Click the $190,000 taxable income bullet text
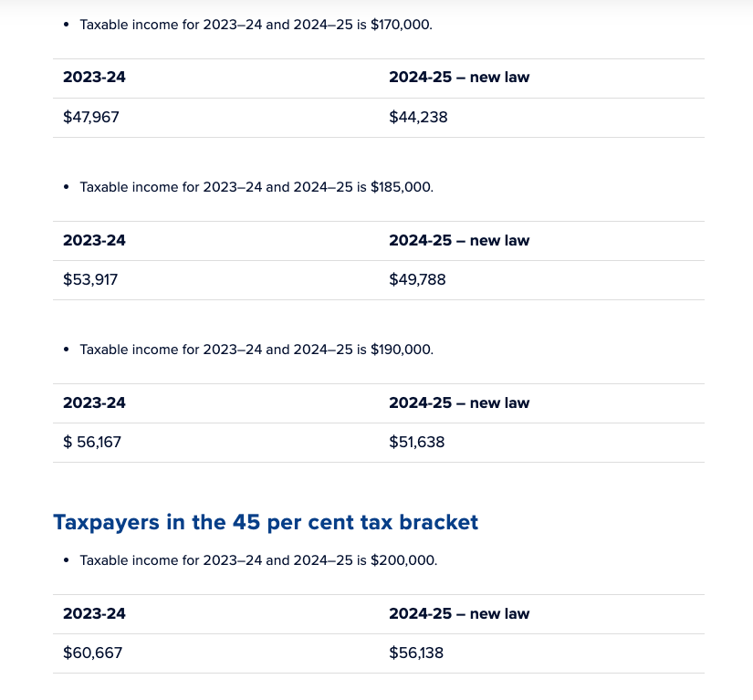The image size is (753, 700). point(256,350)
